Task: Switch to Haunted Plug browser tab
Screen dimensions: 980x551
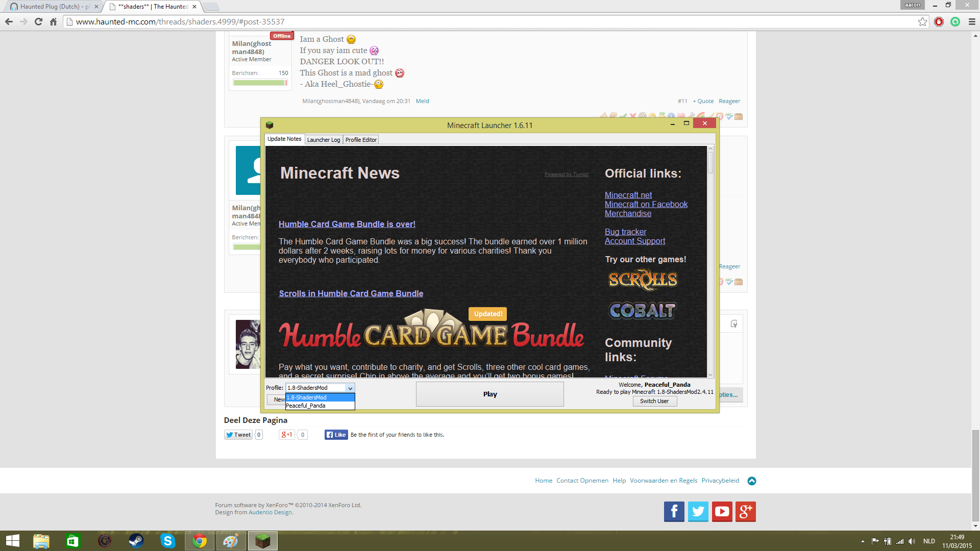Action: [x=54, y=7]
